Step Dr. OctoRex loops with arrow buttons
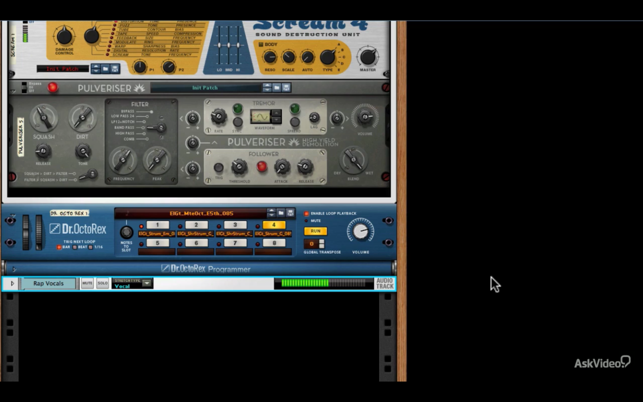 [271, 213]
